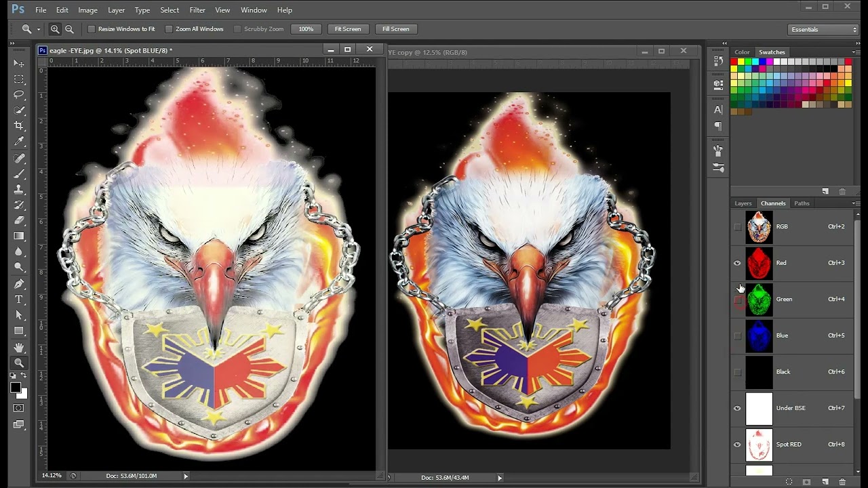Select the Dodge tool
868x488 pixels.
coord(19,267)
